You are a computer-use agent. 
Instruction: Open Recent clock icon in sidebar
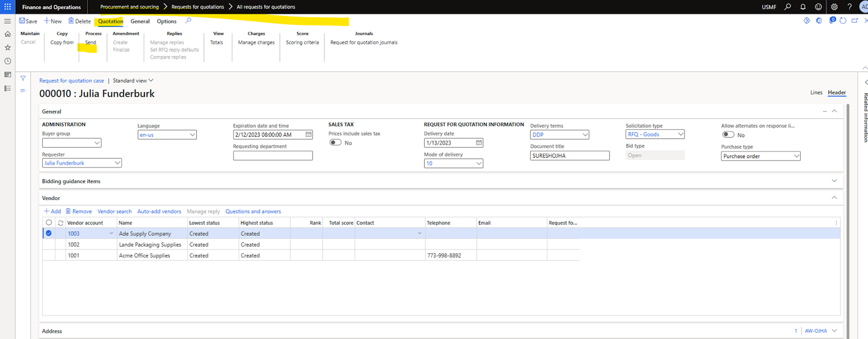tap(8, 61)
